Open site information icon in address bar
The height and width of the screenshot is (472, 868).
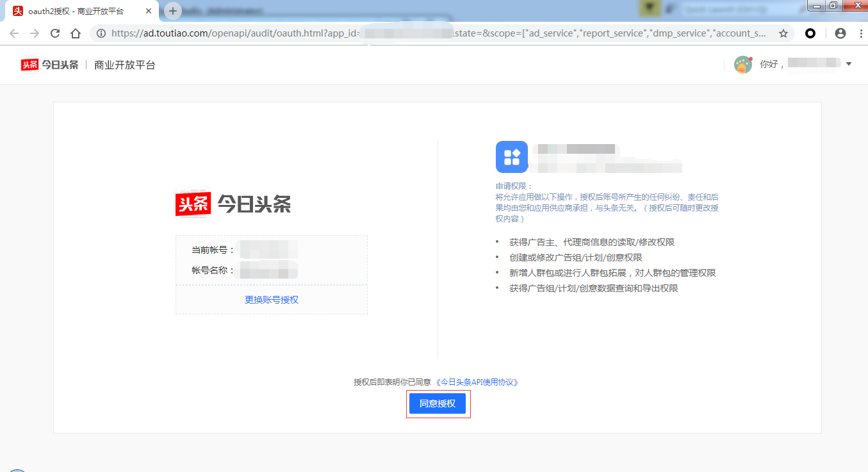point(101,33)
